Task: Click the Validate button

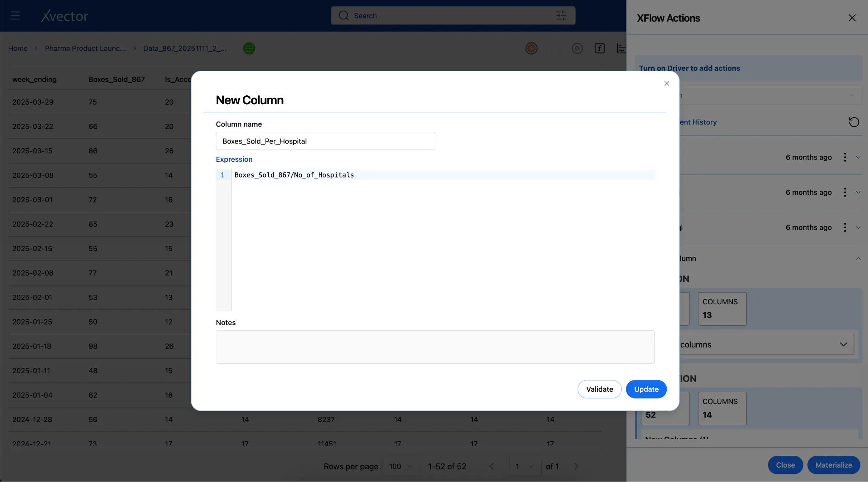Action: 599,389
